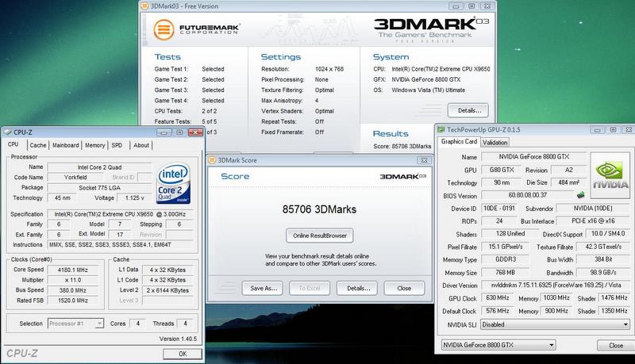Image resolution: width=635 pixels, height=364 pixels.
Task: Click the Level 2 cache 2 x 6144 KBytes value
Action: tap(167, 290)
